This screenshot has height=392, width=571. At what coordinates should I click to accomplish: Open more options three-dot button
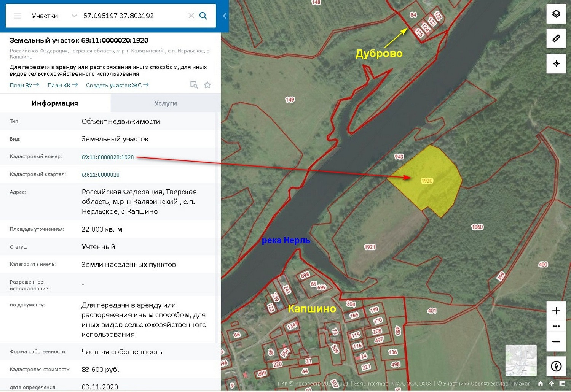556,326
